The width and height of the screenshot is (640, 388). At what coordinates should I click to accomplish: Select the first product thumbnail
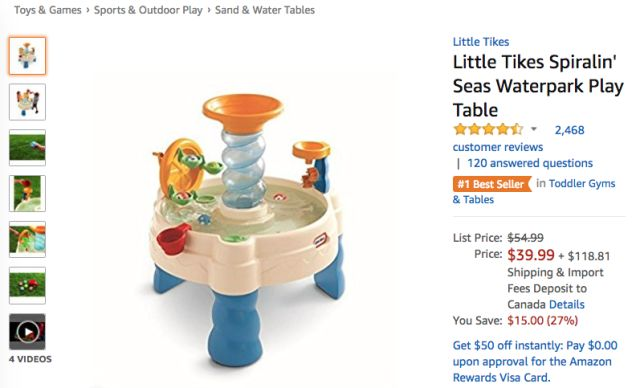(27, 56)
